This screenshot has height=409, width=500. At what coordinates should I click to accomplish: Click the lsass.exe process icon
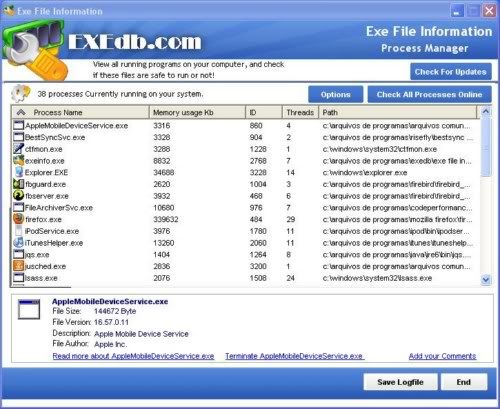pyautogui.click(x=19, y=277)
